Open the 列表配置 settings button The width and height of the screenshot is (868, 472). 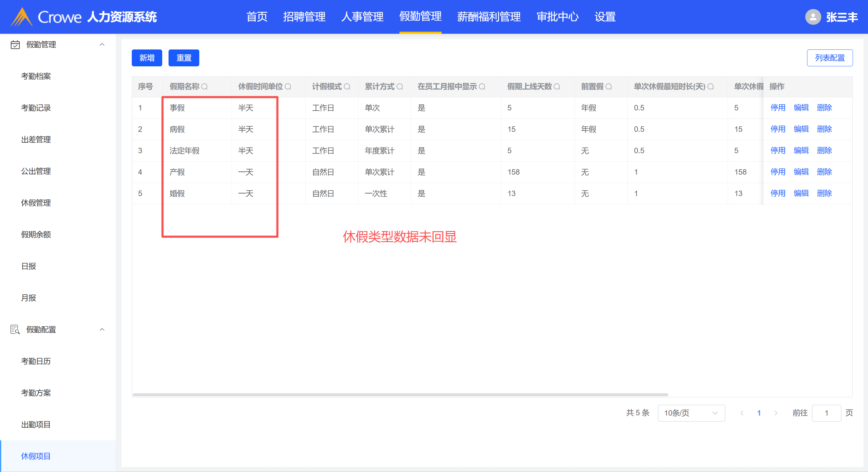pos(830,58)
